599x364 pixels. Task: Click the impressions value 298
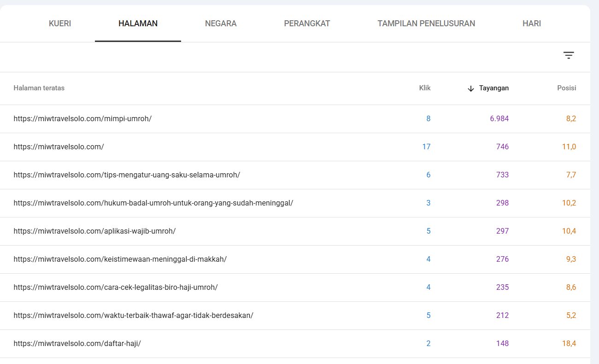point(503,203)
